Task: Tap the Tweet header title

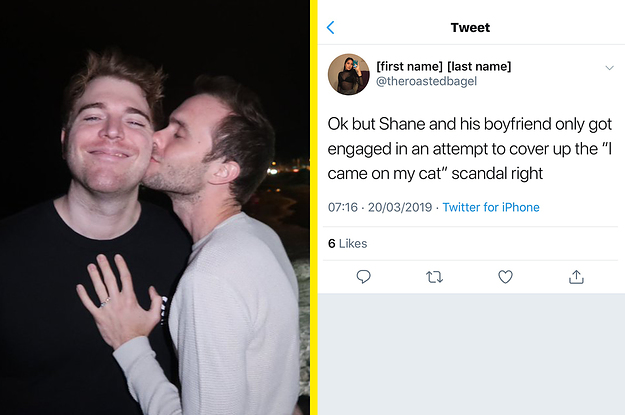Action: [x=470, y=27]
